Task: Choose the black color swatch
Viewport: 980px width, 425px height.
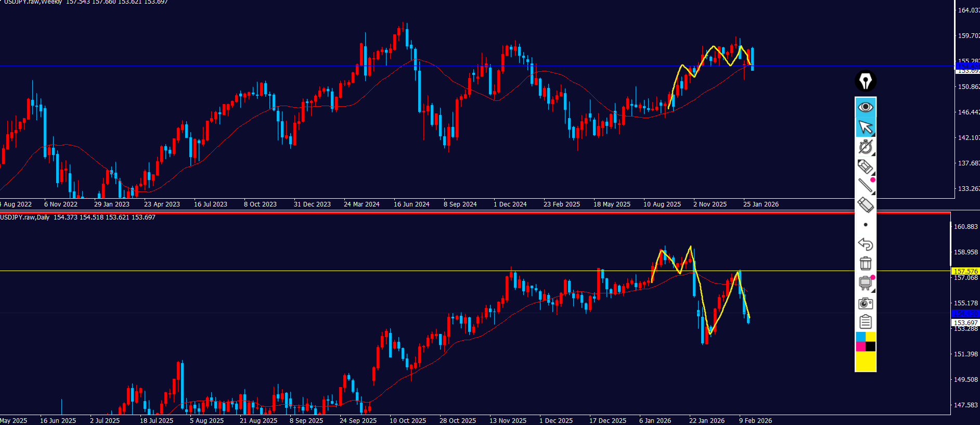Action: pyautogui.click(x=871, y=346)
